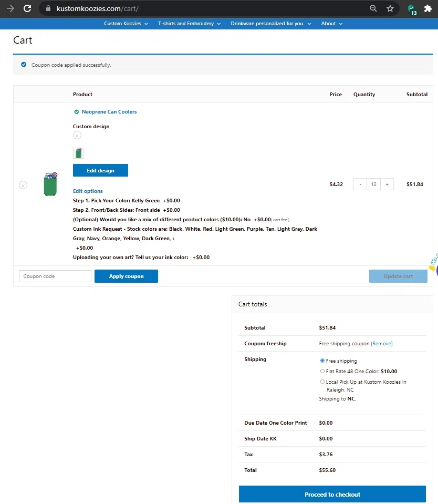Click the Cart totals heading
The image size is (438, 504).
tap(253, 304)
